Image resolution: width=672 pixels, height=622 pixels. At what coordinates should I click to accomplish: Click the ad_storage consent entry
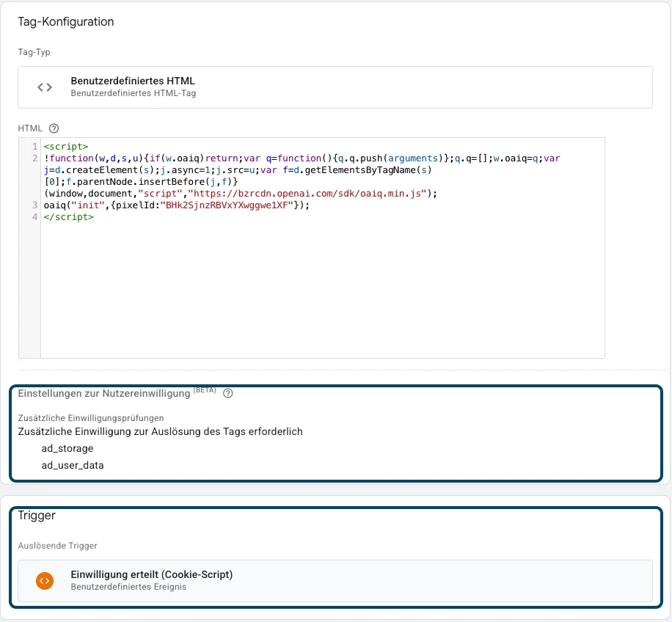(x=67, y=448)
